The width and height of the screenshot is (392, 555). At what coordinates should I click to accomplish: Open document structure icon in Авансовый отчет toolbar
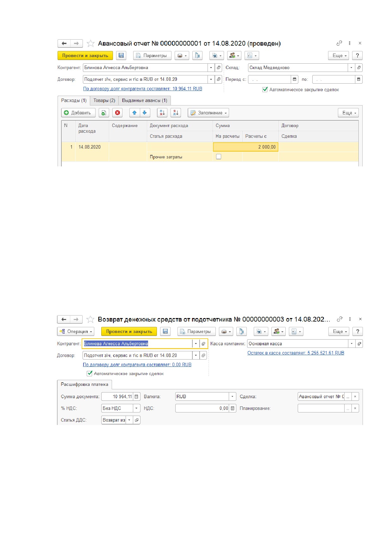[x=197, y=55]
